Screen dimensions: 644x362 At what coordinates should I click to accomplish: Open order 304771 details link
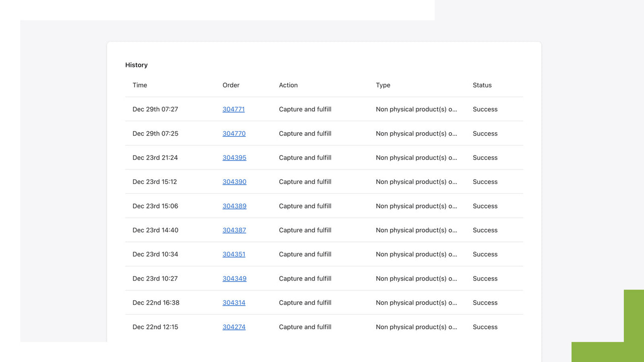[233, 109]
